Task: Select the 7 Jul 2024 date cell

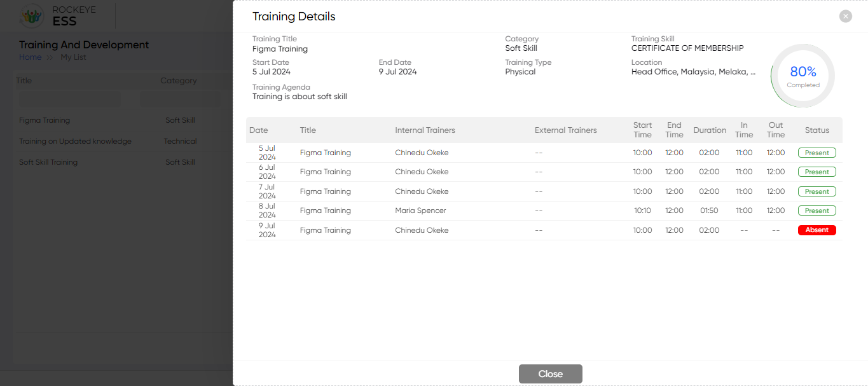Action: 267,191
